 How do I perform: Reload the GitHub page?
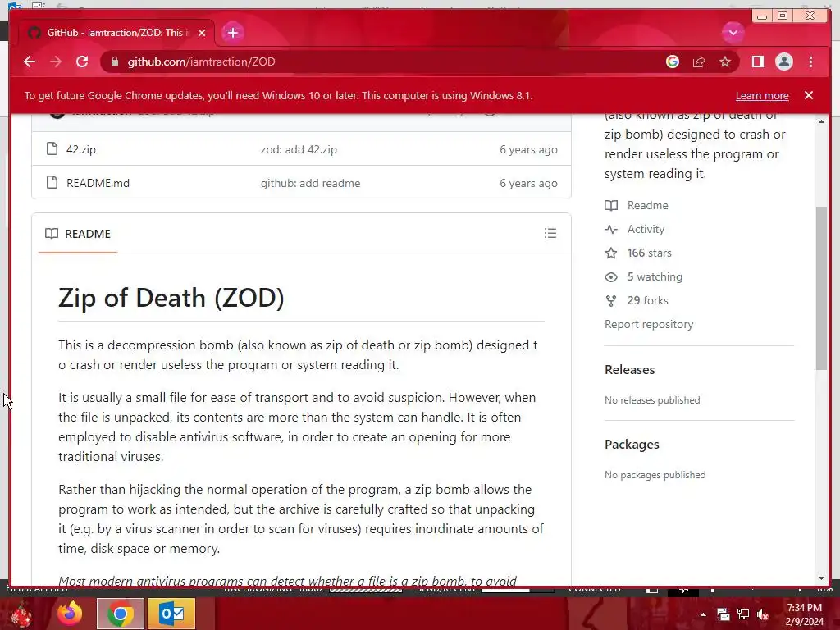(x=82, y=62)
